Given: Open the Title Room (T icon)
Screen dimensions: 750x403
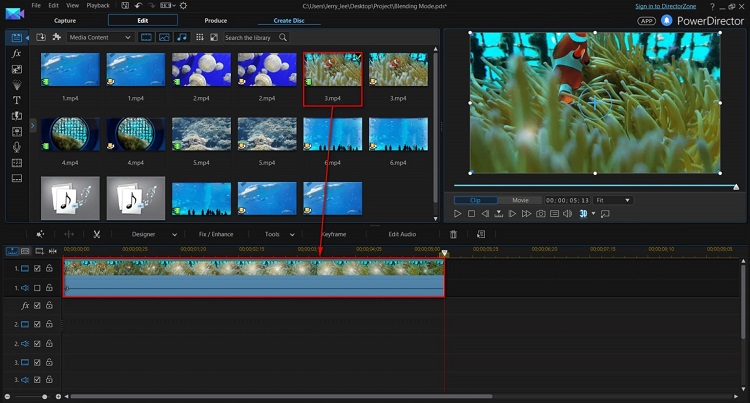Looking at the screenshot, I should coord(16,100).
